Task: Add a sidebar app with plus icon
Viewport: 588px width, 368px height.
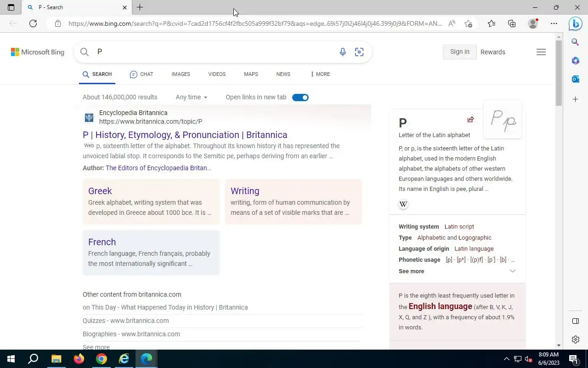Action: point(575,99)
